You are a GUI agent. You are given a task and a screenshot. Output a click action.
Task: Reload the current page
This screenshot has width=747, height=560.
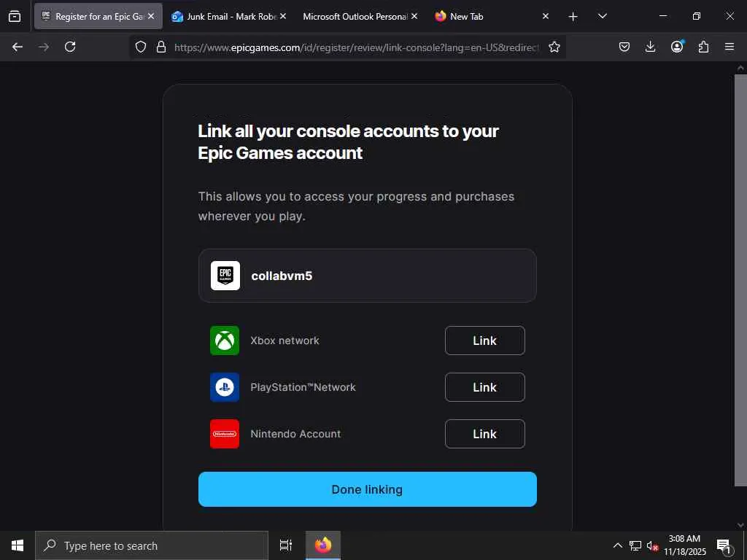coord(70,47)
